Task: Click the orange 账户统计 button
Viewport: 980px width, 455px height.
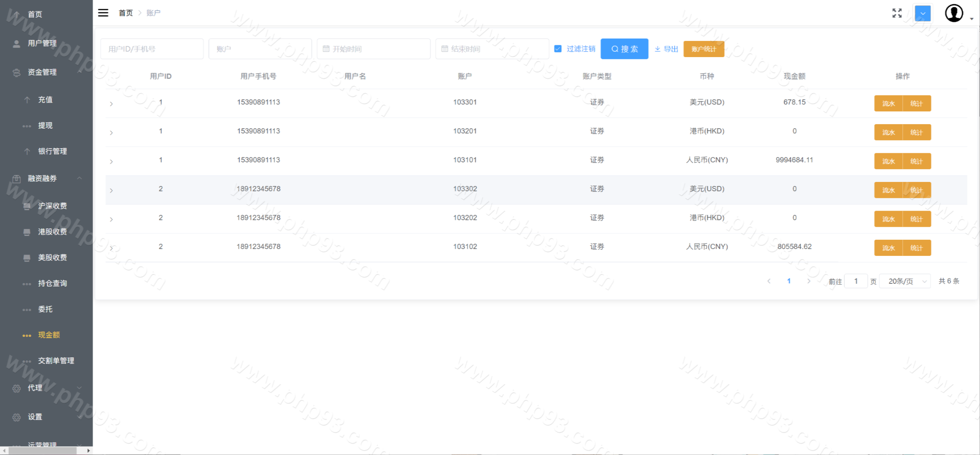Action: tap(704, 49)
